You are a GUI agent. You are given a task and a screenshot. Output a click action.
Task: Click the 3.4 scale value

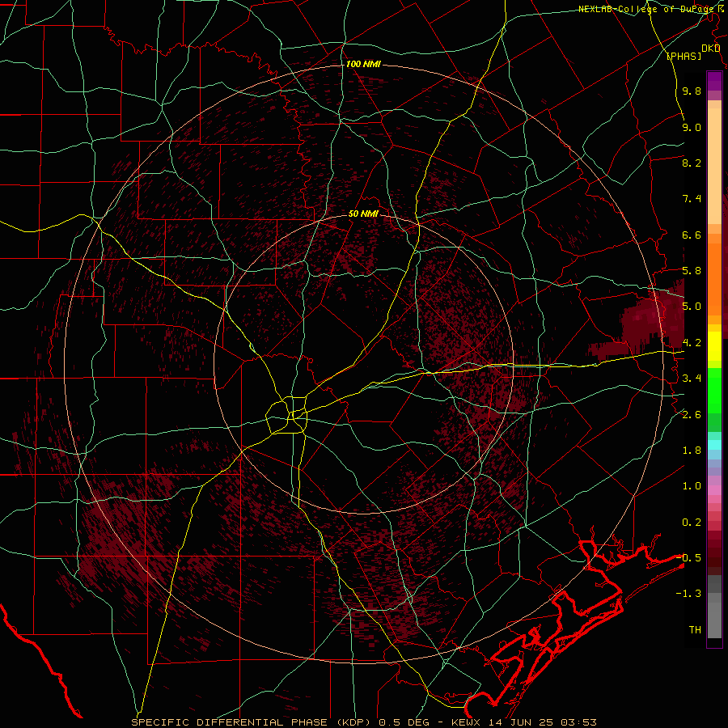(692, 379)
